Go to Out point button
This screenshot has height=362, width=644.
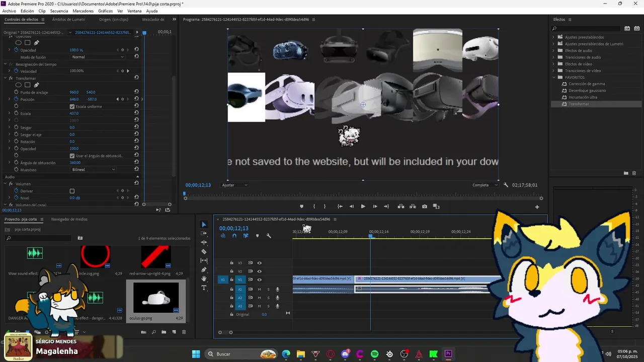pyautogui.click(x=386, y=207)
